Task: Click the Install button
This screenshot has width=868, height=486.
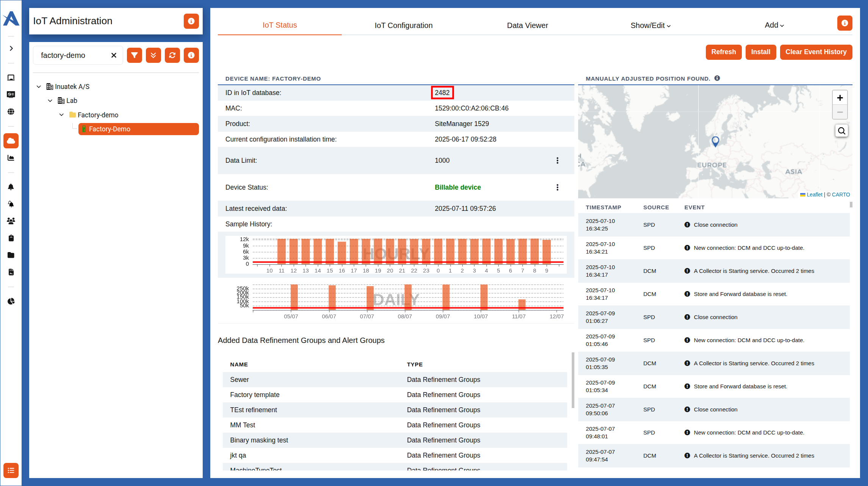Action: (x=760, y=52)
